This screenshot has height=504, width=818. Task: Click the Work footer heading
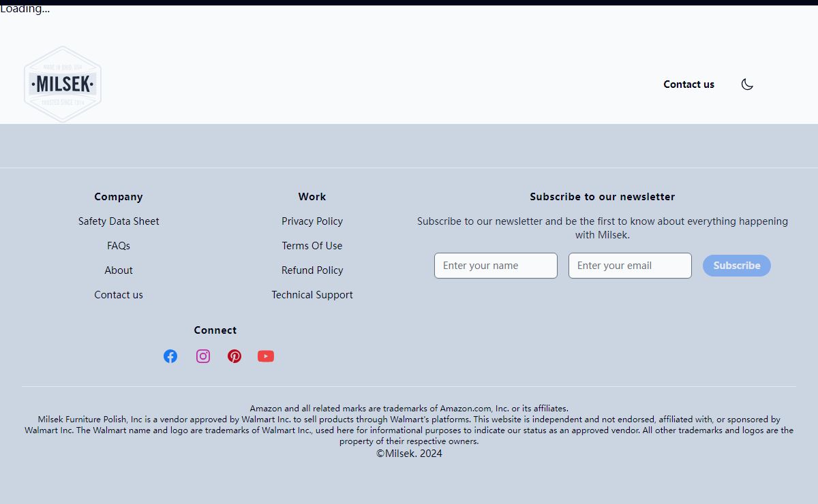click(x=312, y=197)
